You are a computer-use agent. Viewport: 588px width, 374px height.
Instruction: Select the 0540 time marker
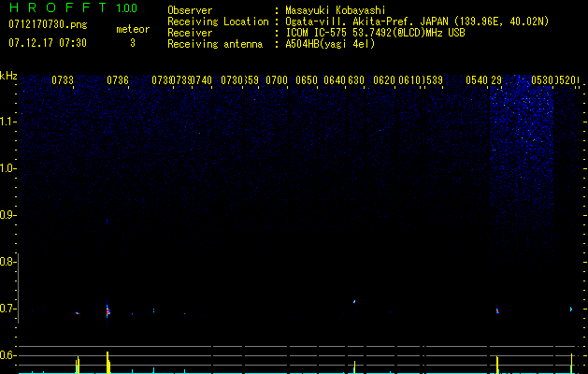(477, 80)
